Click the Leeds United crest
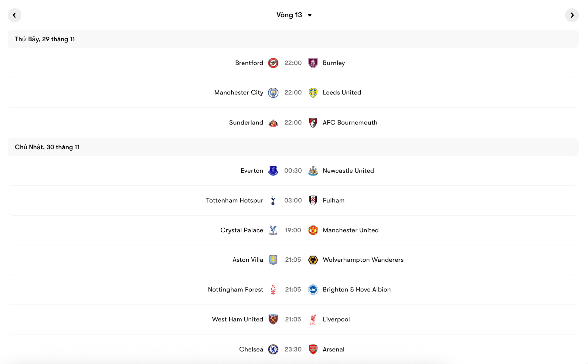This screenshot has height=364, width=588. [x=313, y=93]
